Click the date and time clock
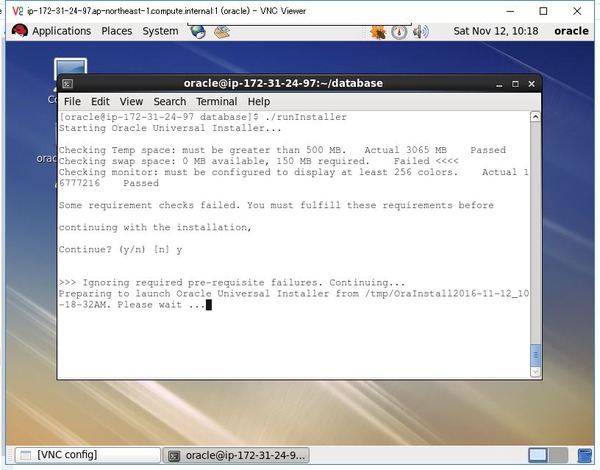 tap(496, 31)
